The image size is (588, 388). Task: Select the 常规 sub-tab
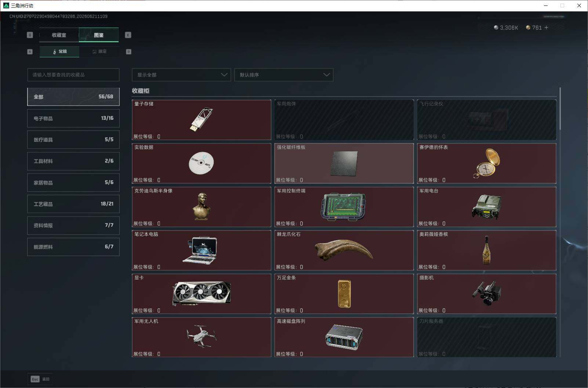[59, 52]
